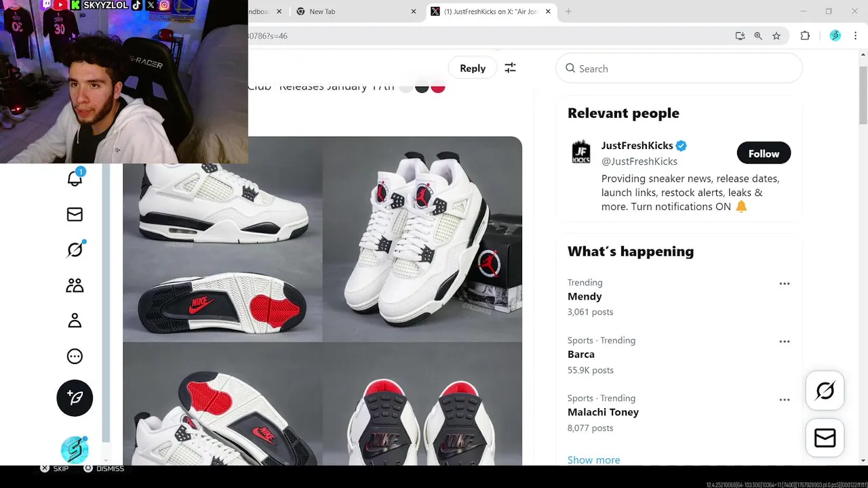
Task: Click the Kick icon in stream overlay
Action: point(75,5)
